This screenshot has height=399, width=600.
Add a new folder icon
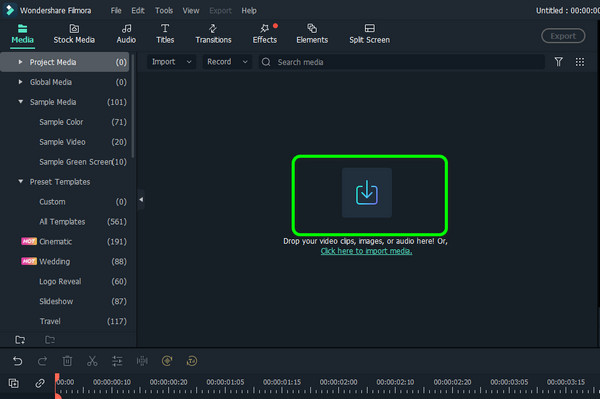click(x=20, y=340)
